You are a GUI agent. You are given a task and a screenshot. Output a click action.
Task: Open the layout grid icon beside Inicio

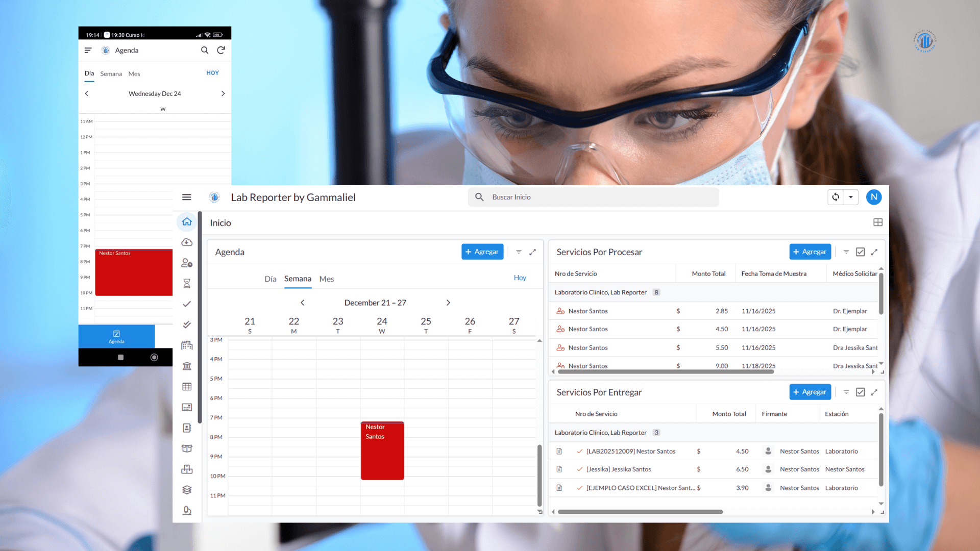[878, 222]
